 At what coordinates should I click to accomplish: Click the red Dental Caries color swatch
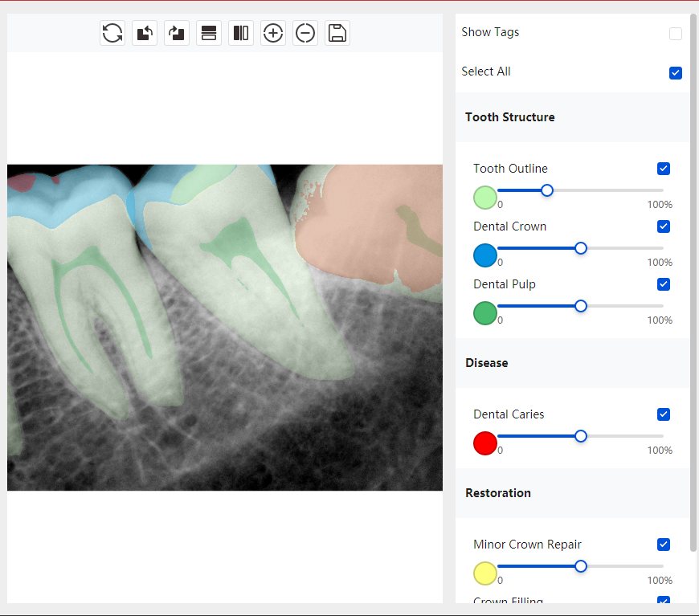485,443
